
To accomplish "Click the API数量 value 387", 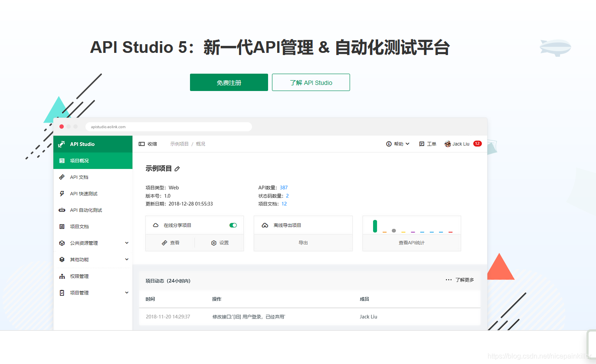I will pyautogui.click(x=284, y=188).
